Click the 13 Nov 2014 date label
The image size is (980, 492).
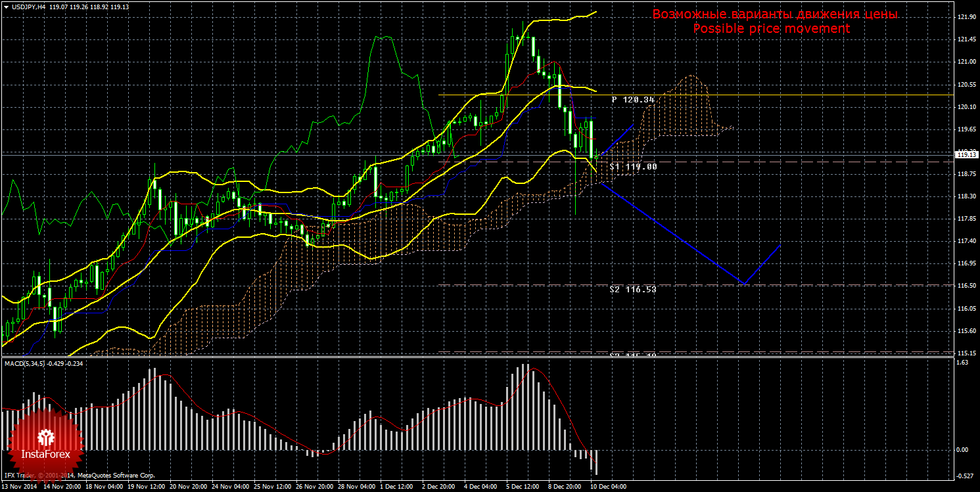[20, 487]
